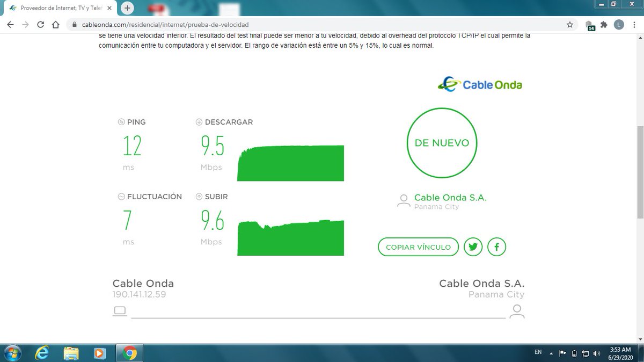Show hidden system tray icons

point(551,353)
